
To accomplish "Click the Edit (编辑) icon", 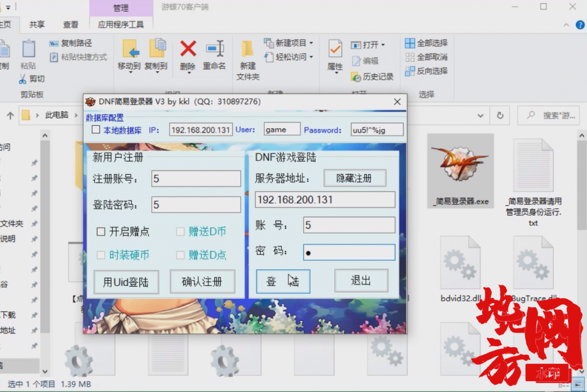I will tap(356, 61).
